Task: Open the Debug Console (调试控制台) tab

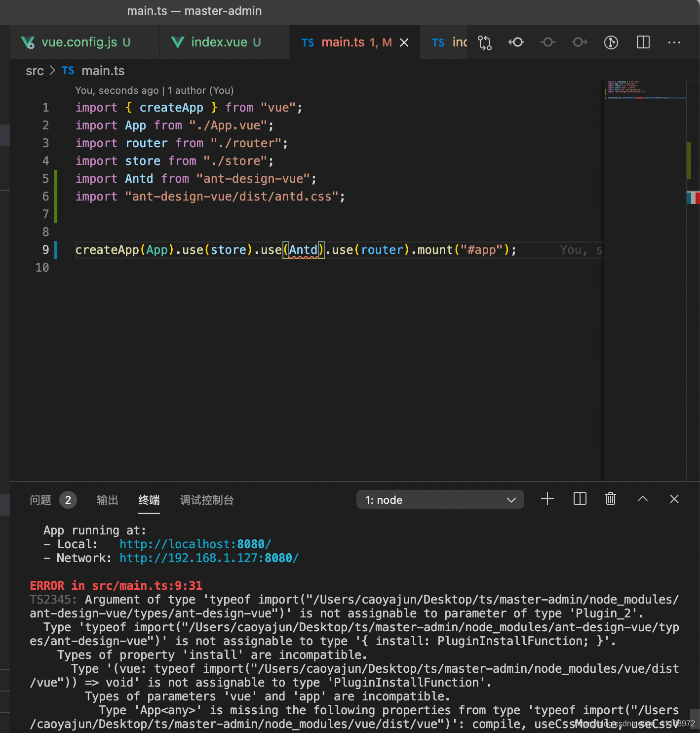Action: tap(207, 500)
